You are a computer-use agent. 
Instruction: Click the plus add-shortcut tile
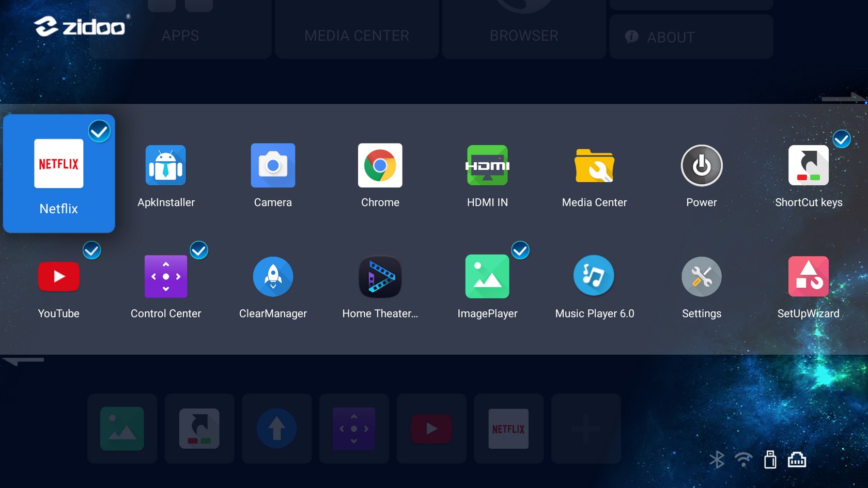(586, 429)
